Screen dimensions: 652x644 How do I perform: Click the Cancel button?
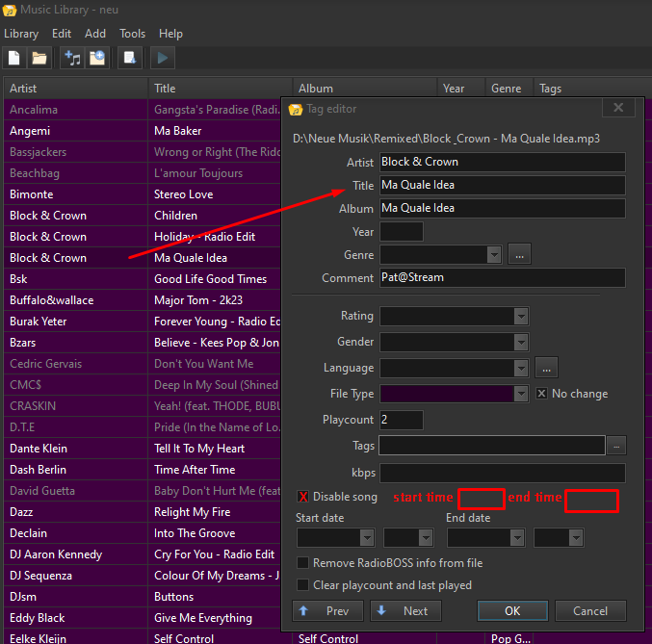590,610
